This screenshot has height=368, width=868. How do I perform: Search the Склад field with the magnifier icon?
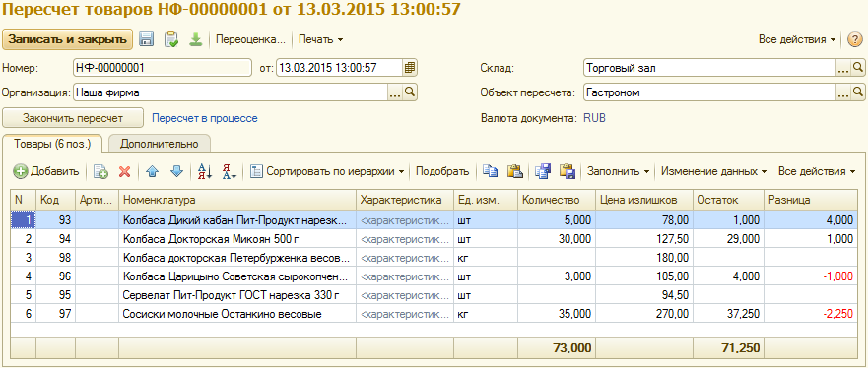[x=857, y=68]
